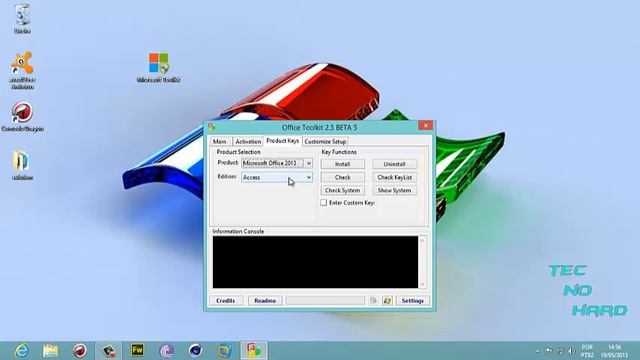The height and width of the screenshot is (360, 640).
Task: Click the POR keyboard language indicator
Action: (x=587, y=351)
